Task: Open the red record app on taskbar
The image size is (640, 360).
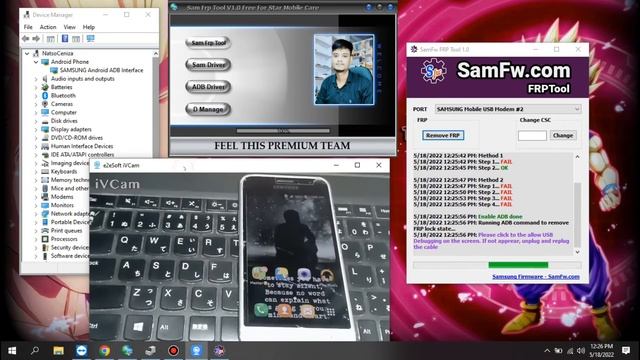Action: coord(173,351)
